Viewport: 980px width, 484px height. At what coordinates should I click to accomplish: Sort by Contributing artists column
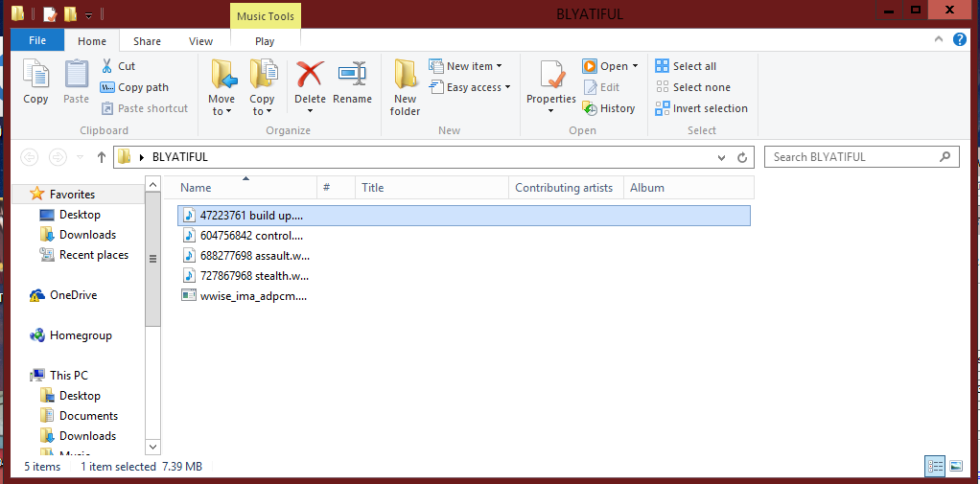point(567,187)
